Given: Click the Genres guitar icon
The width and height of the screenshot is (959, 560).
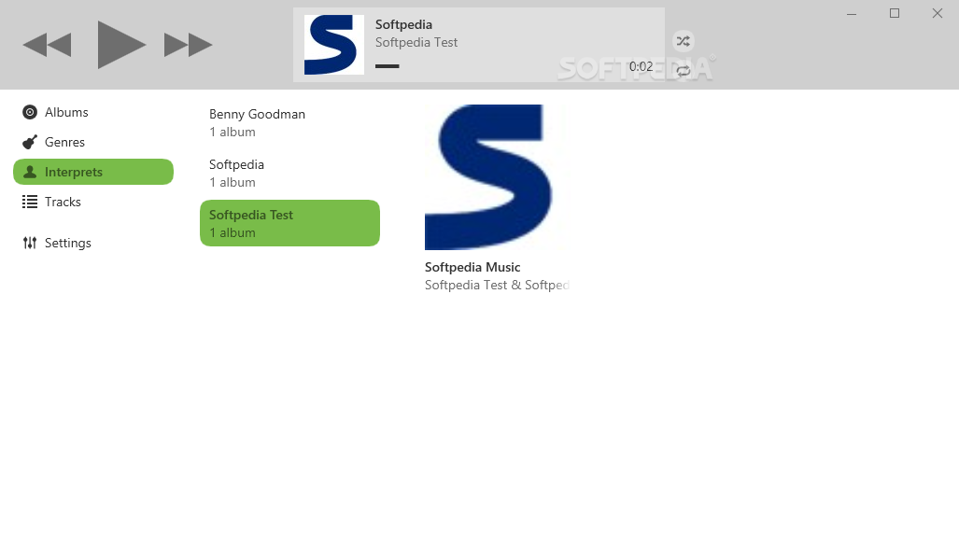Looking at the screenshot, I should 29,142.
